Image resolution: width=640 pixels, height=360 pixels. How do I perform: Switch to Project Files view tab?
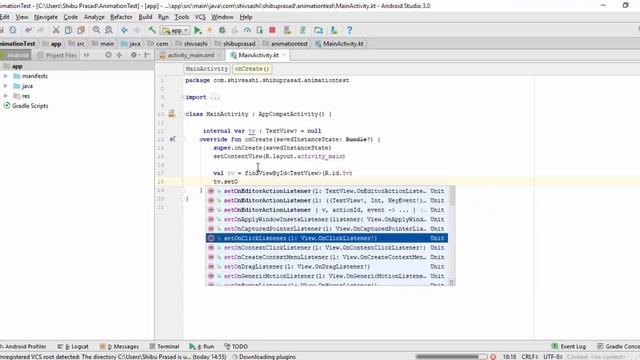pos(57,55)
